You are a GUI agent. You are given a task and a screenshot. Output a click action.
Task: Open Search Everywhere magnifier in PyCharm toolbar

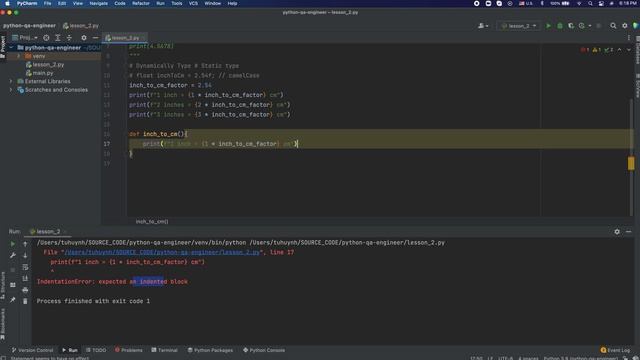(613, 26)
